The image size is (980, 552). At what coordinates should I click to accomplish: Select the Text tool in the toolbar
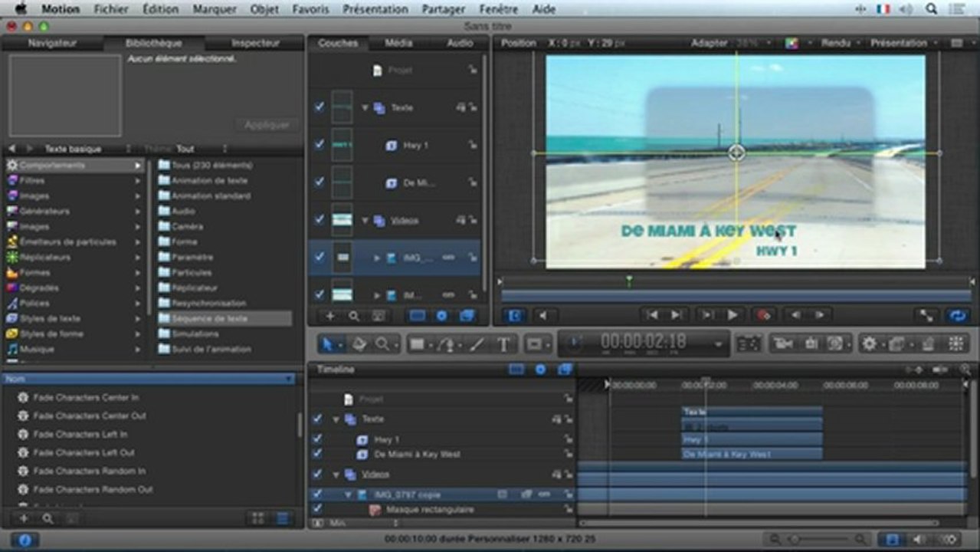(x=503, y=344)
